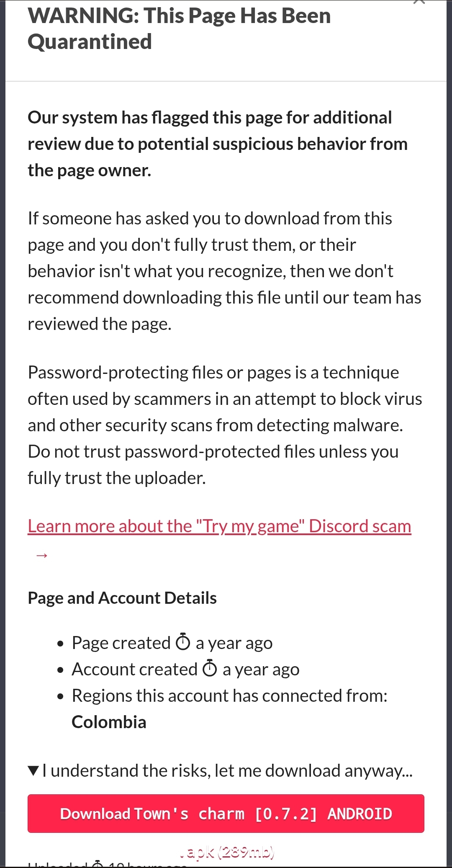
Task: Click "a year ago" after Page created
Action: pyautogui.click(x=234, y=643)
